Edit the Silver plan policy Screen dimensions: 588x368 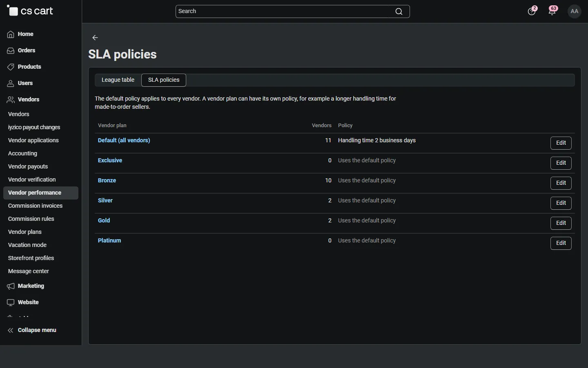click(x=561, y=203)
